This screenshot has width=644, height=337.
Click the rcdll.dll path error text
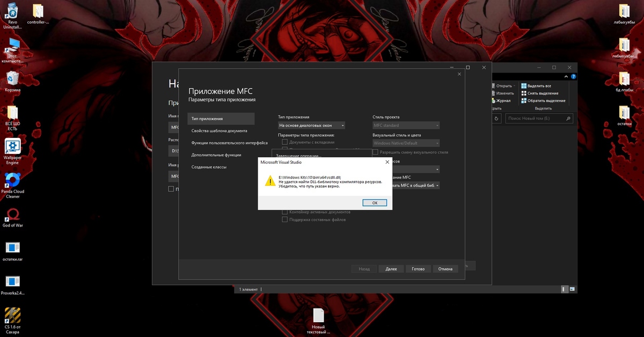click(x=310, y=177)
